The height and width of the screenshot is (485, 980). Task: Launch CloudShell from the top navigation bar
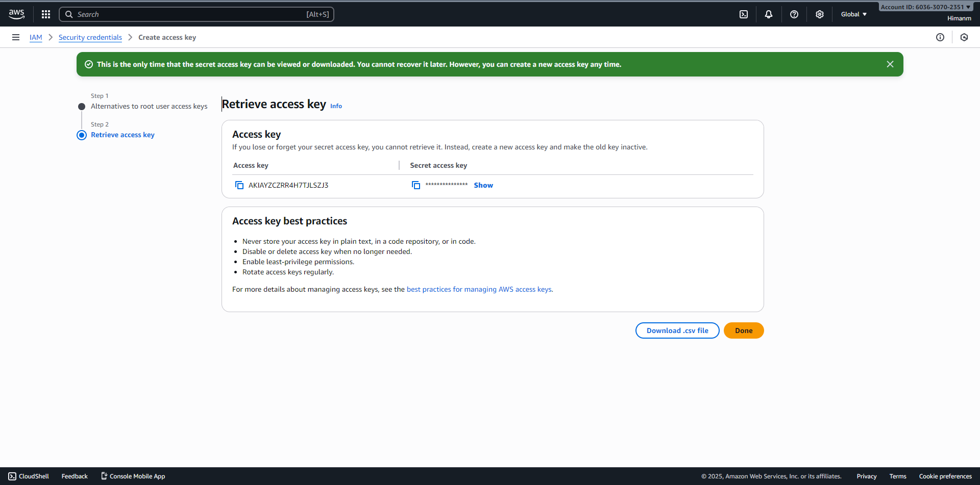(x=744, y=14)
